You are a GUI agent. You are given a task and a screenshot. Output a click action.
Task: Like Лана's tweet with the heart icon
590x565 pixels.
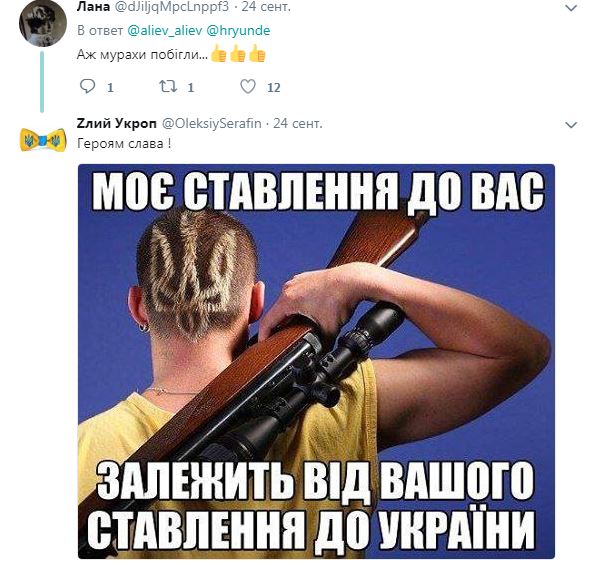248,86
